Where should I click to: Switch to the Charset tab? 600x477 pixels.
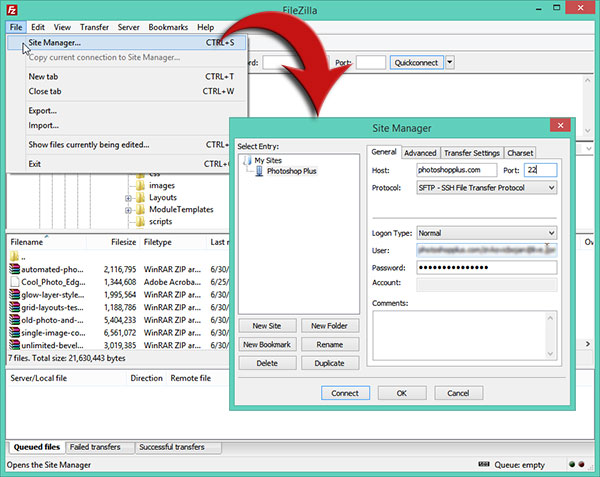tap(520, 153)
